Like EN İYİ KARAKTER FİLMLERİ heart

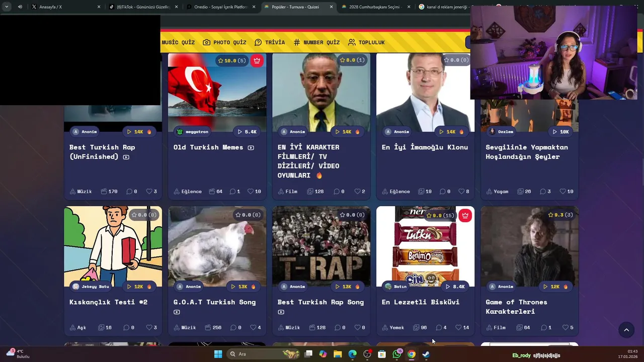tap(357, 192)
